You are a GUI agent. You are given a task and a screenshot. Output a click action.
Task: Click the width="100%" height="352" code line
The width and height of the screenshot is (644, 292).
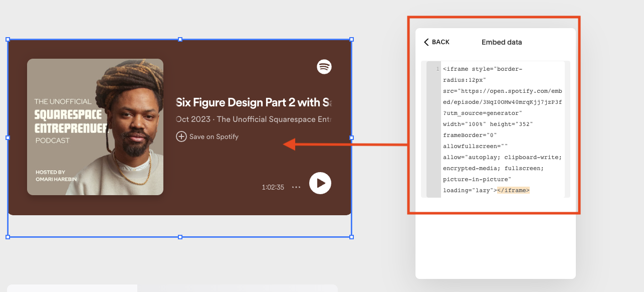pos(488,124)
